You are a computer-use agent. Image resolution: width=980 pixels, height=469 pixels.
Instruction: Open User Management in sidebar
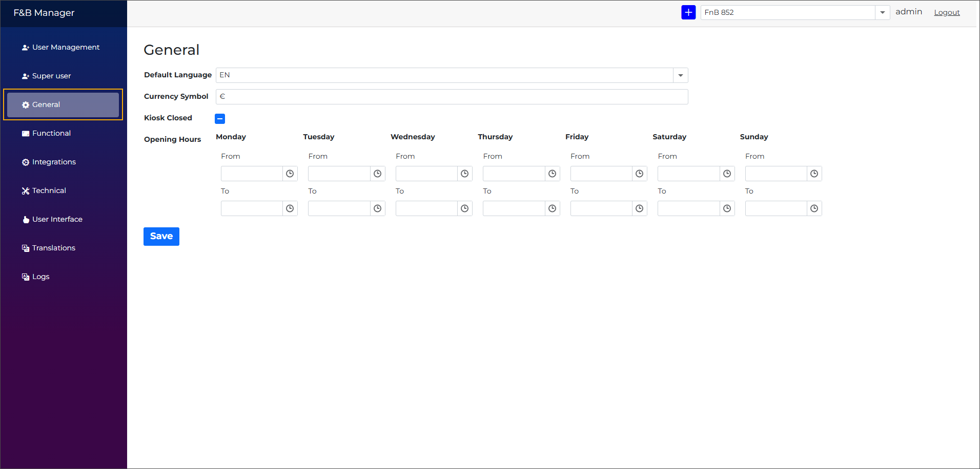(x=66, y=47)
